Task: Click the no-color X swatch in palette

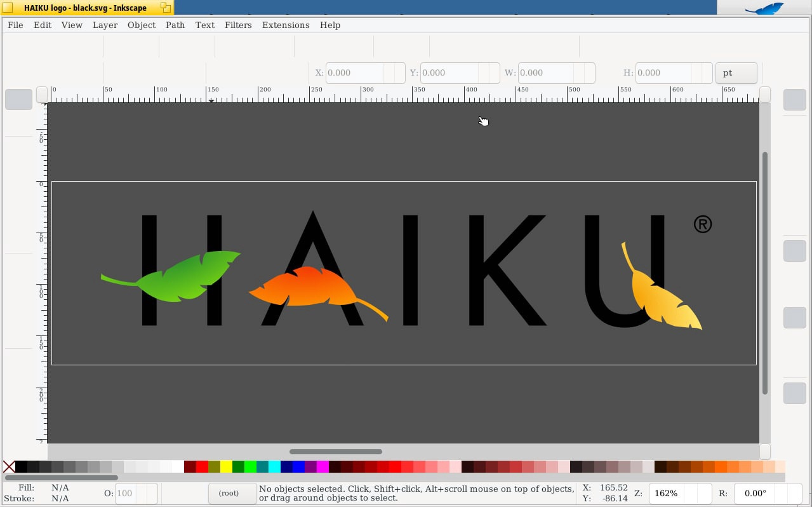Action: pyautogui.click(x=9, y=467)
